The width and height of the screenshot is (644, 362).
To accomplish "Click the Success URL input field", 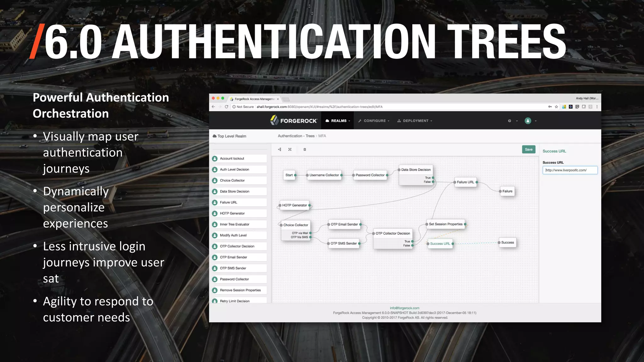I will 570,170.
